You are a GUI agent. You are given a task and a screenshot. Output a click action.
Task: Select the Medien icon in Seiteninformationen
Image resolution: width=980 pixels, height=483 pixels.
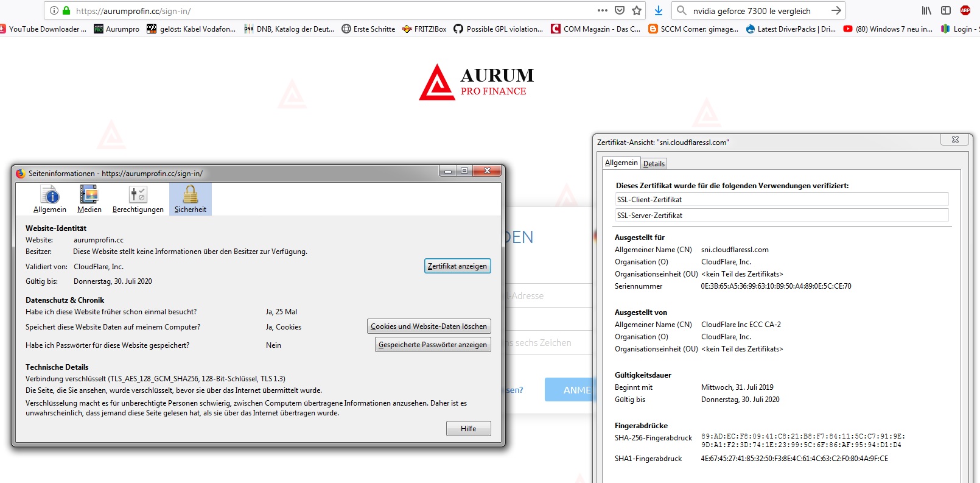89,199
